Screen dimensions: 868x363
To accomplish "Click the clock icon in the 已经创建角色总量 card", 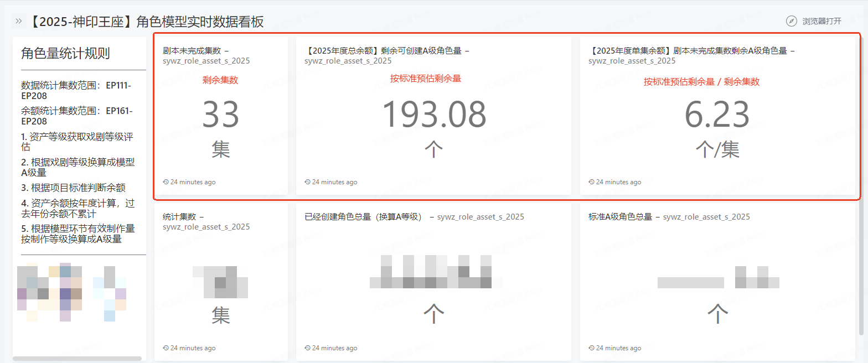I will point(307,348).
